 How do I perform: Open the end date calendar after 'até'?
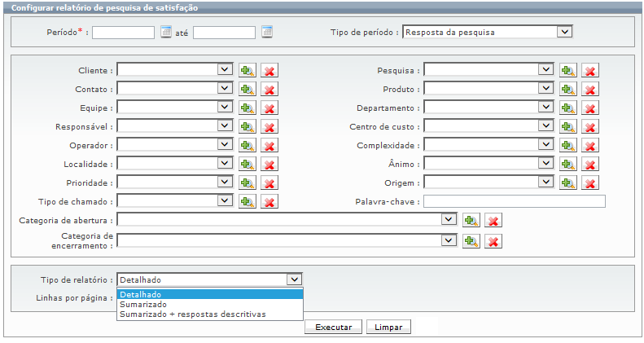tap(267, 32)
